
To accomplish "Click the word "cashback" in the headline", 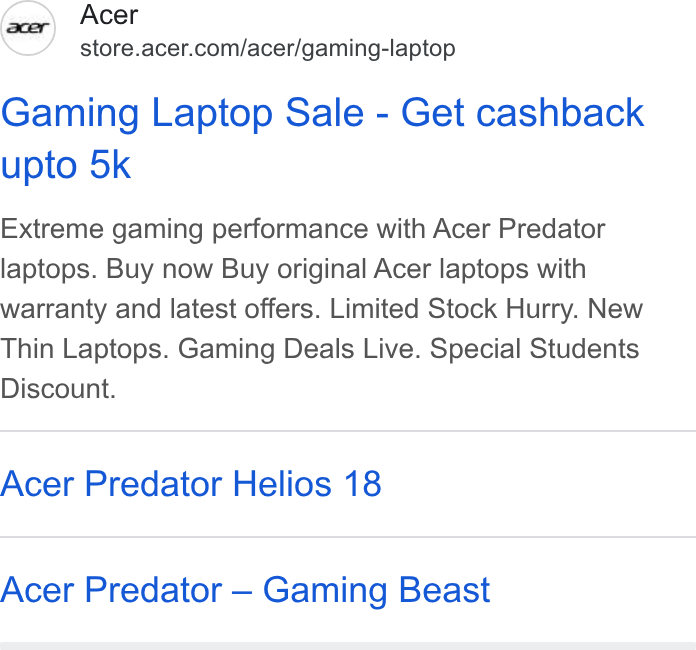I will pos(560,113).
